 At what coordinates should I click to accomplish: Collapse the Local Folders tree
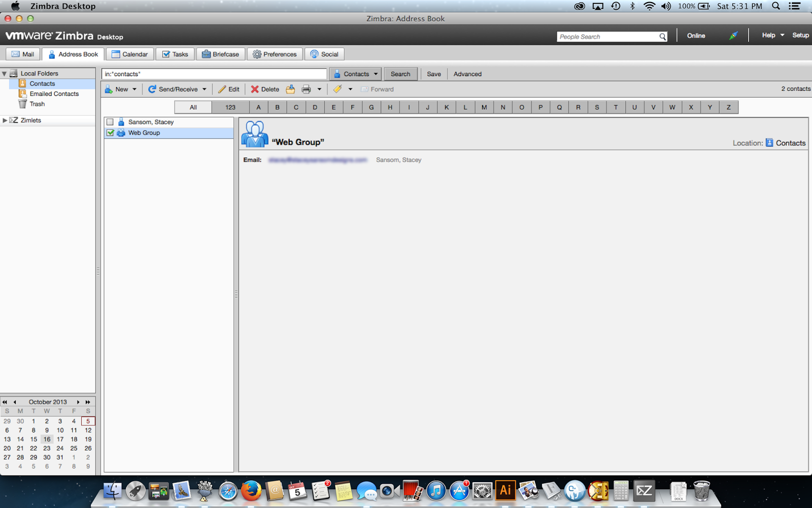(x=4, y=74)
